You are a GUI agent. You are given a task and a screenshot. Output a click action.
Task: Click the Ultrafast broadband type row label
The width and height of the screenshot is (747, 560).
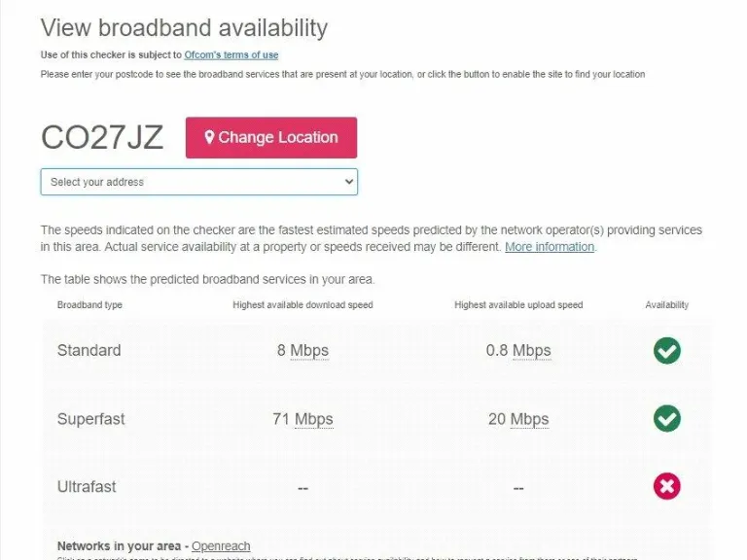pos(87,486)
